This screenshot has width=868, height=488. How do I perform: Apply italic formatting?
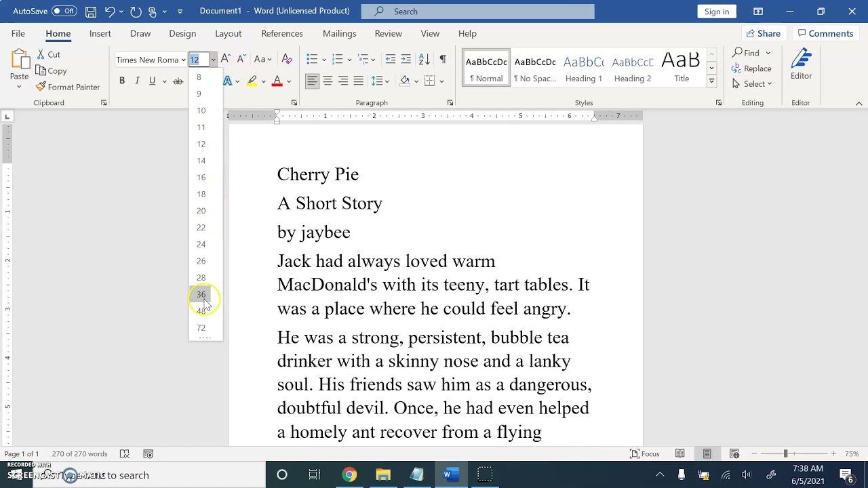(137, 81)
